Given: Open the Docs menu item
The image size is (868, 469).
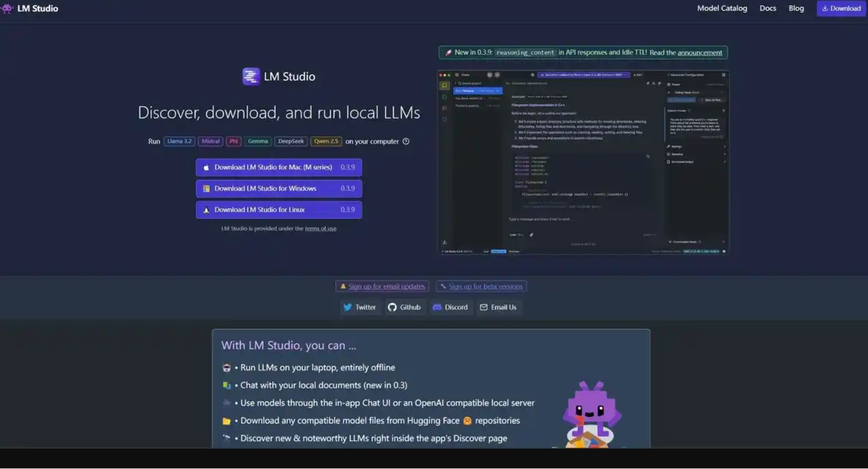Looking at the screenshot, I should click(768, 8).
